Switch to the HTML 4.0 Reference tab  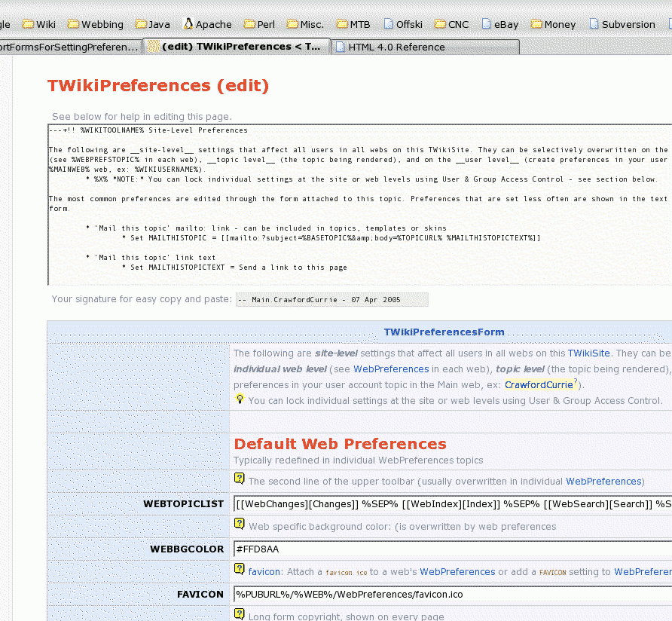pos(396,47)
